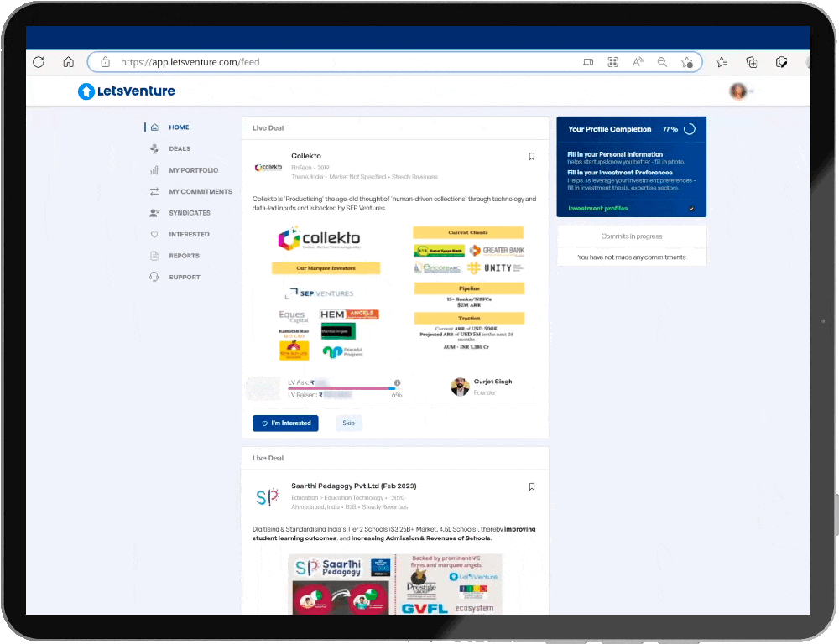
Task: Click the document reports icon
Action: 154,256
